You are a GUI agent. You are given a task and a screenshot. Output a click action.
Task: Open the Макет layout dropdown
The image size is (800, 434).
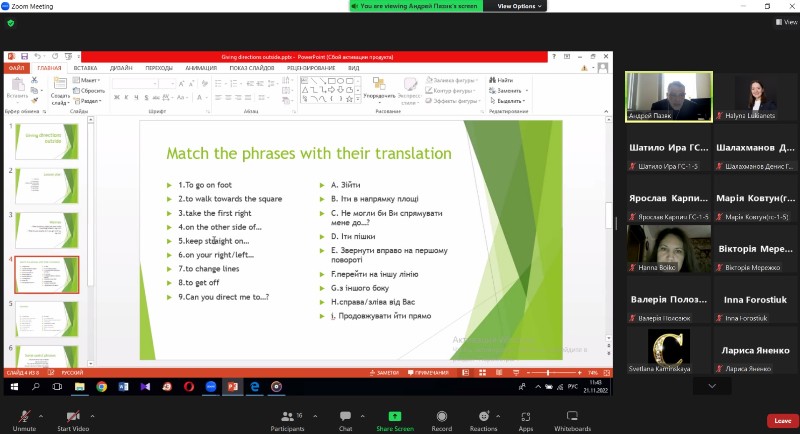point(86,80)
